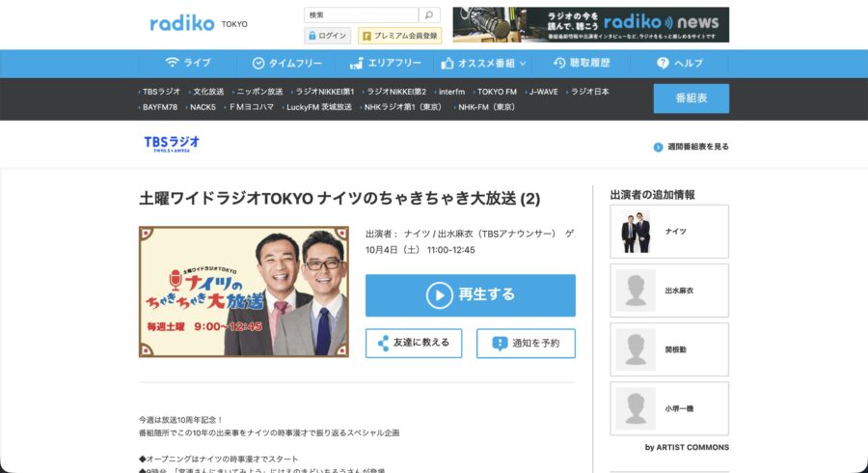This screenshot has height=473, width=868.
Task: Type in the 検索 search field
Action: (361, 15)
